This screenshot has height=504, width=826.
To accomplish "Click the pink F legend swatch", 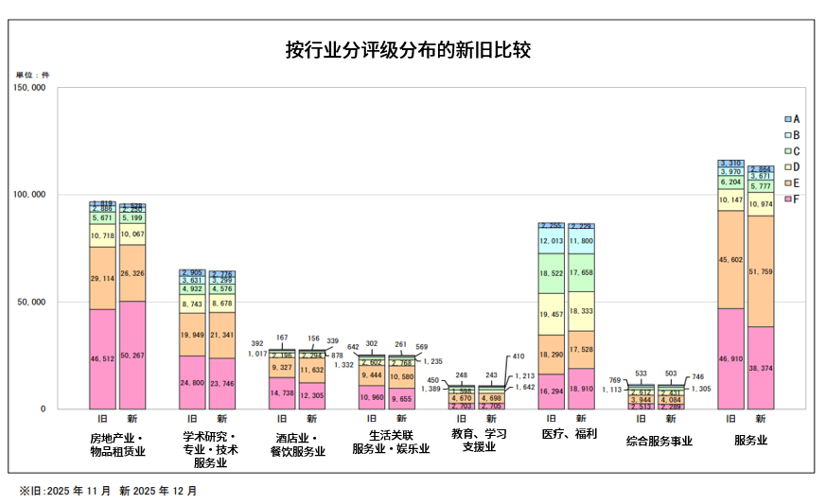I will 788,200.
